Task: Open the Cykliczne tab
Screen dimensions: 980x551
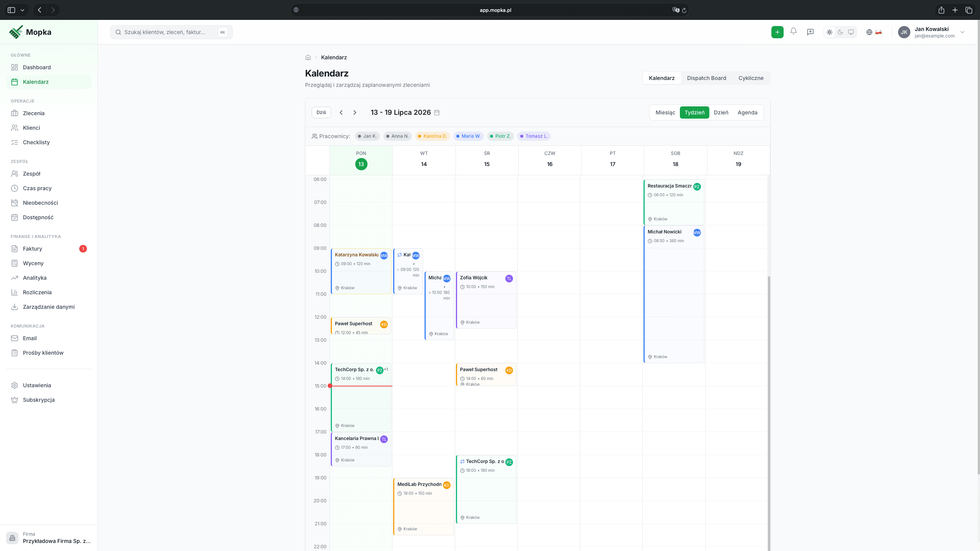Action: pos(751,78)
